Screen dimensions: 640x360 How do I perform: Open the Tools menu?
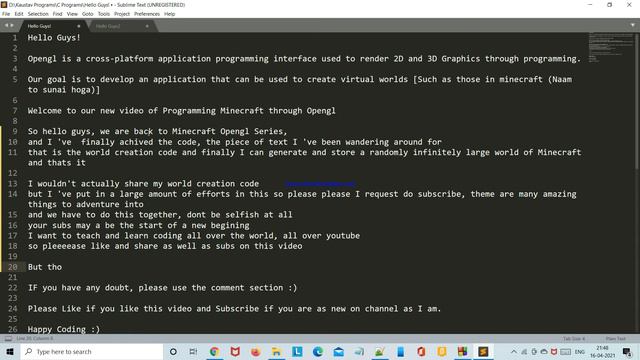coord(104,14)
